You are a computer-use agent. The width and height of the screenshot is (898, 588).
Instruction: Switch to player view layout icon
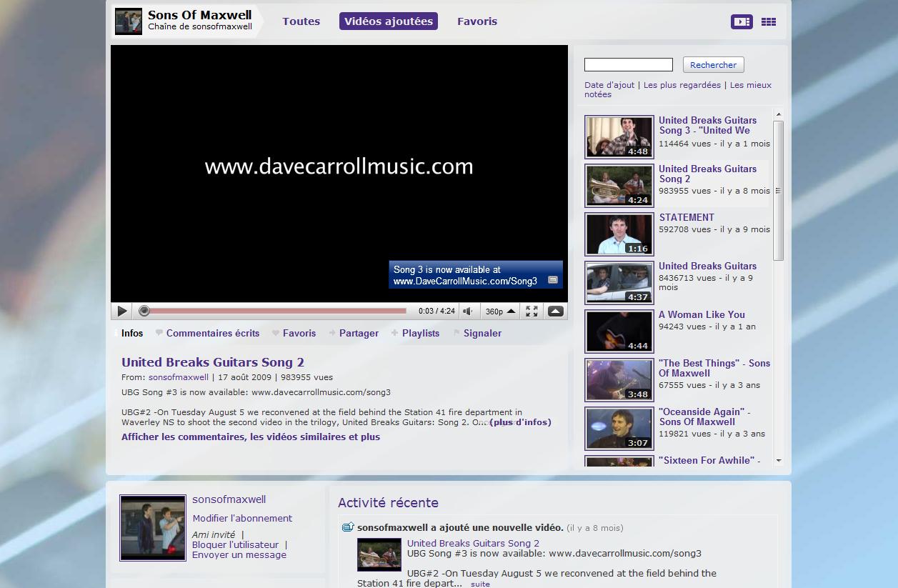pyautogui.click(x=742, y=22)
